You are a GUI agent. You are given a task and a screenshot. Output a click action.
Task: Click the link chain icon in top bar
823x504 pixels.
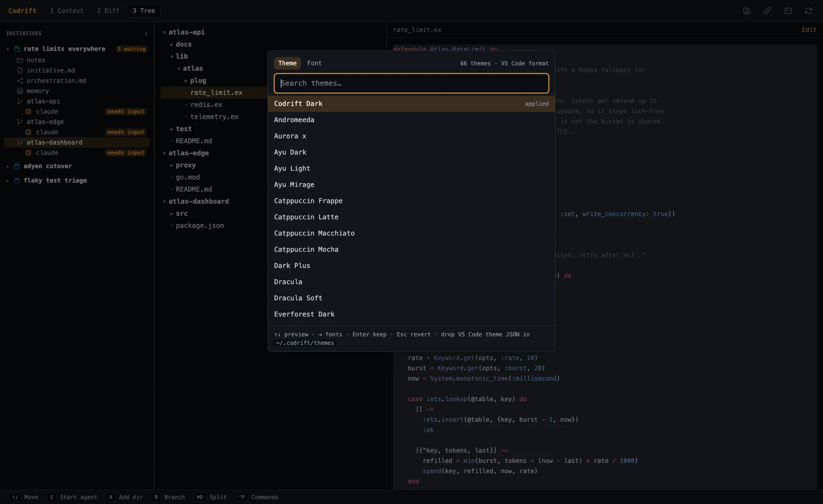click(767, 11)
